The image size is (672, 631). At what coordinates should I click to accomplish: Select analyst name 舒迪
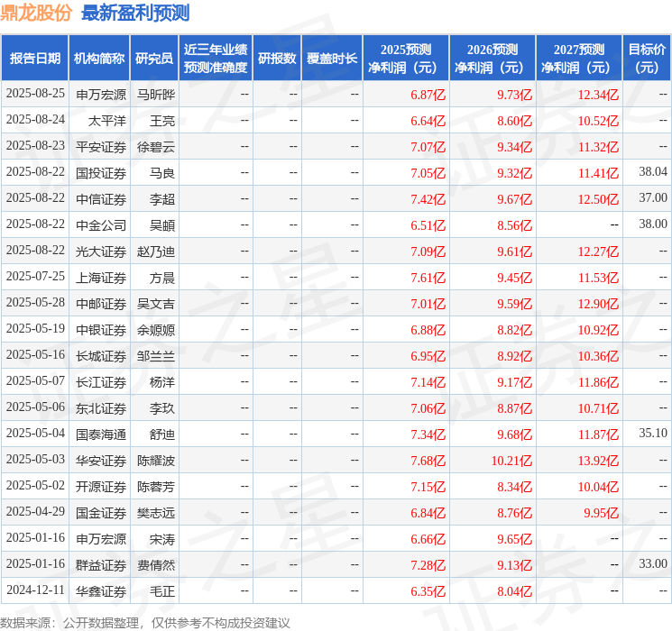pyautogui.click(x=162, y=434)
